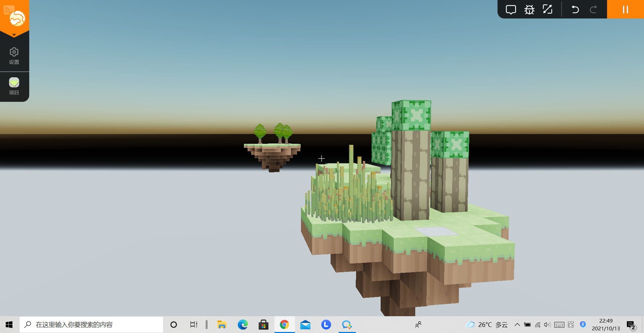Toggle the fullscreen resize icon
This screenshot has width=644, height=333.
pos(548,9)
